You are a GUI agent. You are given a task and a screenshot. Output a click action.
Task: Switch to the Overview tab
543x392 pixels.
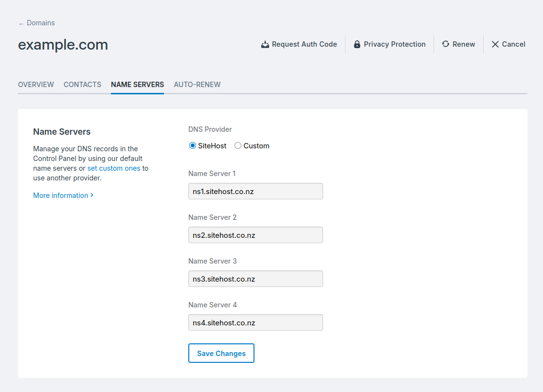[36, 84]
